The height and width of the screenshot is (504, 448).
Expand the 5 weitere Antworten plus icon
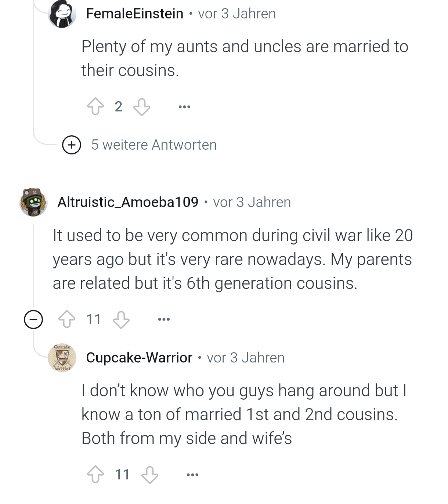pyautogui.click(x=72, y=145)
